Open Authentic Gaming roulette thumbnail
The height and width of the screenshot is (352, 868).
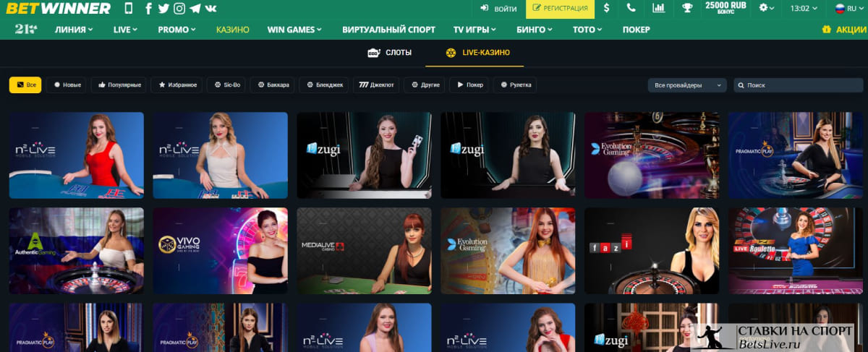[x=76, y=251]
